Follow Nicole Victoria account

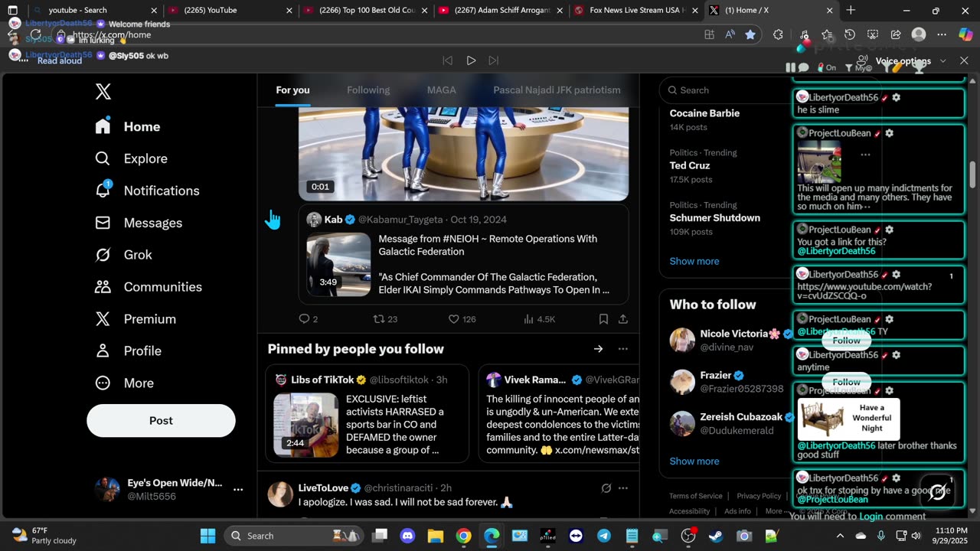point(846,341)
